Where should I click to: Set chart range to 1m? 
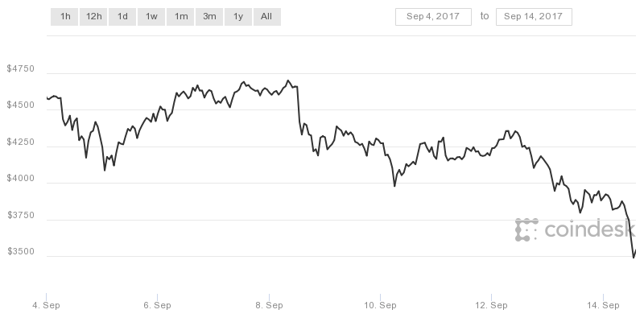coord(180,16)
